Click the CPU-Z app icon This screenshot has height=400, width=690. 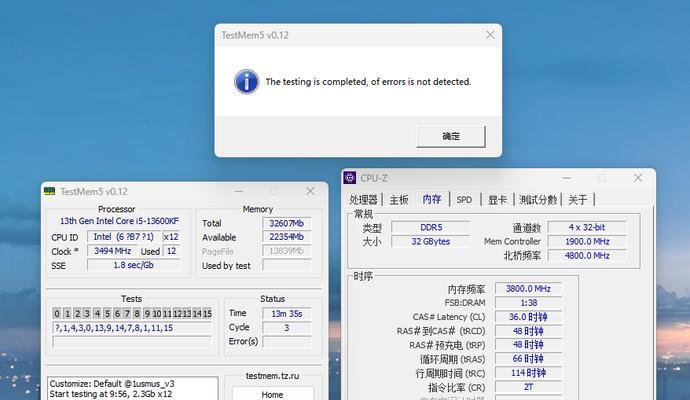350,178
